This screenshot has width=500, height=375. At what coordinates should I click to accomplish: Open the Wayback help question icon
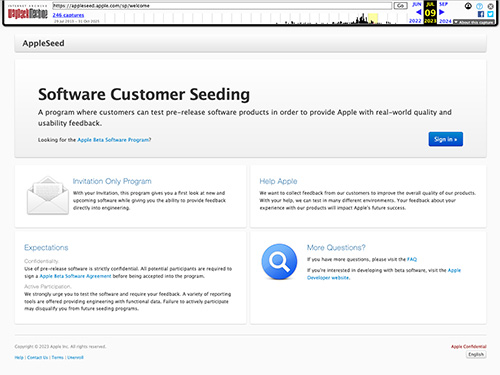tap(479, 6)
